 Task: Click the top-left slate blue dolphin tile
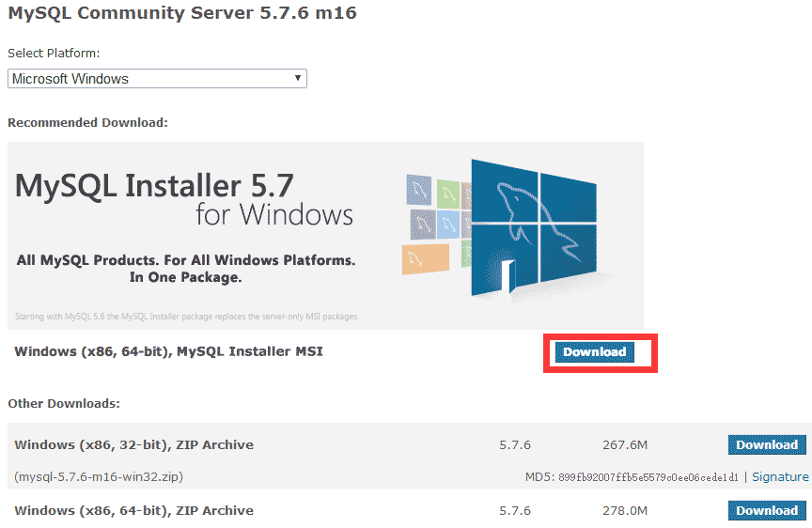click(x=419, y=191)
